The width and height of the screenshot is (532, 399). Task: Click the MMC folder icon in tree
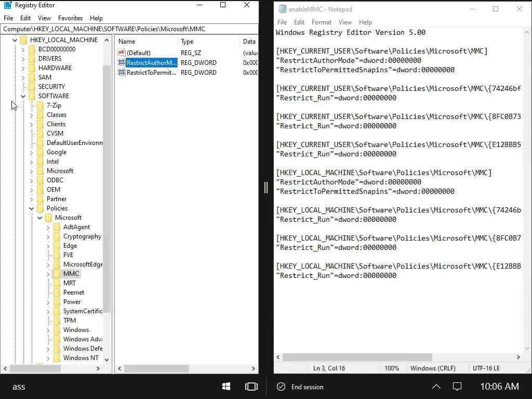pos(57,274)
